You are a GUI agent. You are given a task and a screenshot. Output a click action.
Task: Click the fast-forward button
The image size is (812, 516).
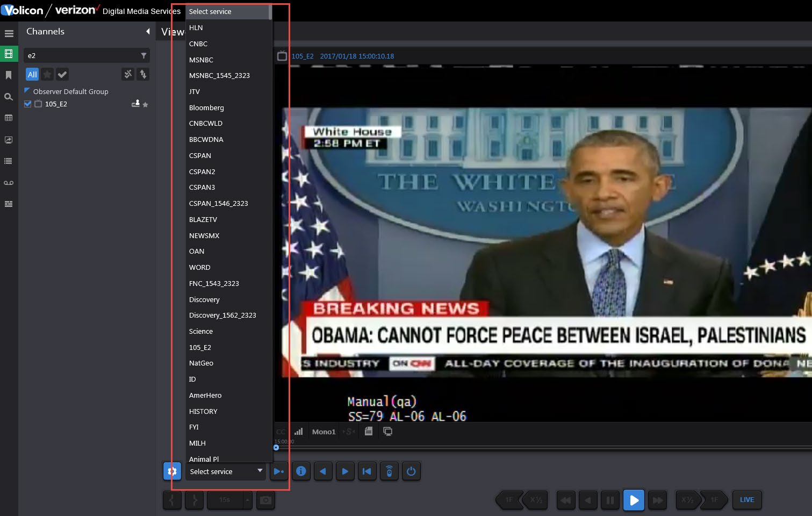658,500
